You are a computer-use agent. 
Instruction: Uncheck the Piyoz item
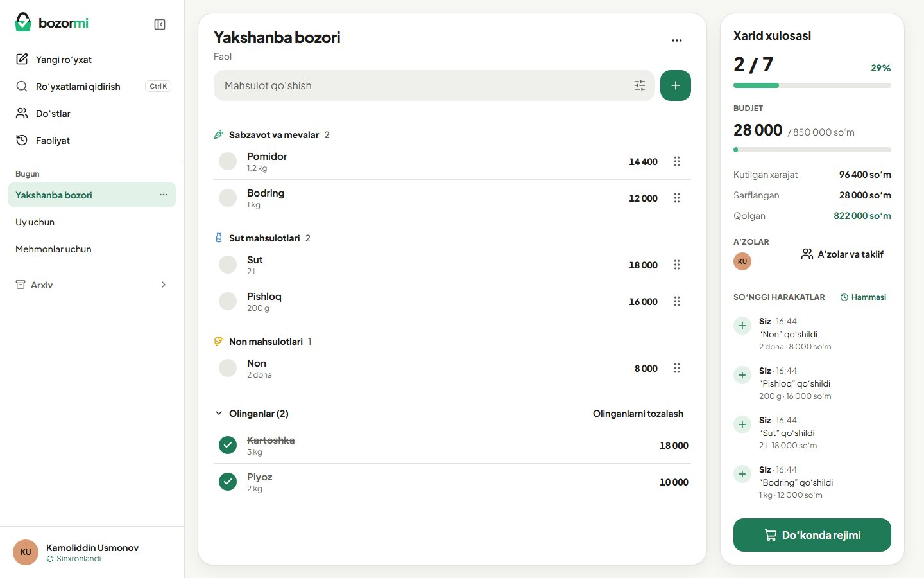click(x=228, y=482)
